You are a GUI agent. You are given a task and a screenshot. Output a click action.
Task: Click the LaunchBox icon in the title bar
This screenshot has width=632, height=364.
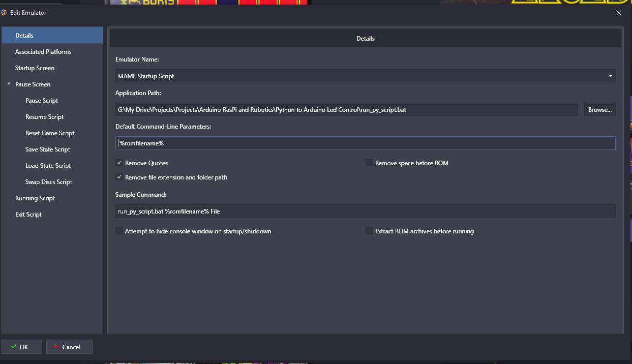(x=4, y=12)
